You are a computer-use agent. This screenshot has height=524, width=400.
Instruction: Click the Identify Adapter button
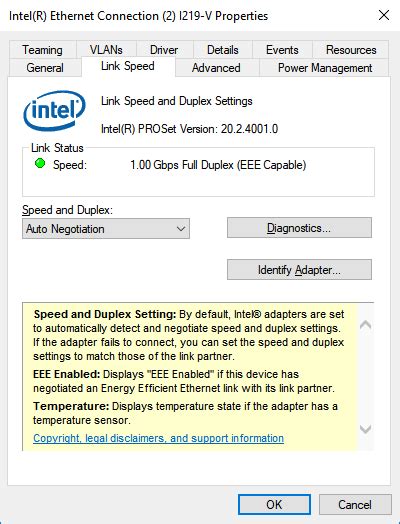pyautogui.click(x=299, y=270)
